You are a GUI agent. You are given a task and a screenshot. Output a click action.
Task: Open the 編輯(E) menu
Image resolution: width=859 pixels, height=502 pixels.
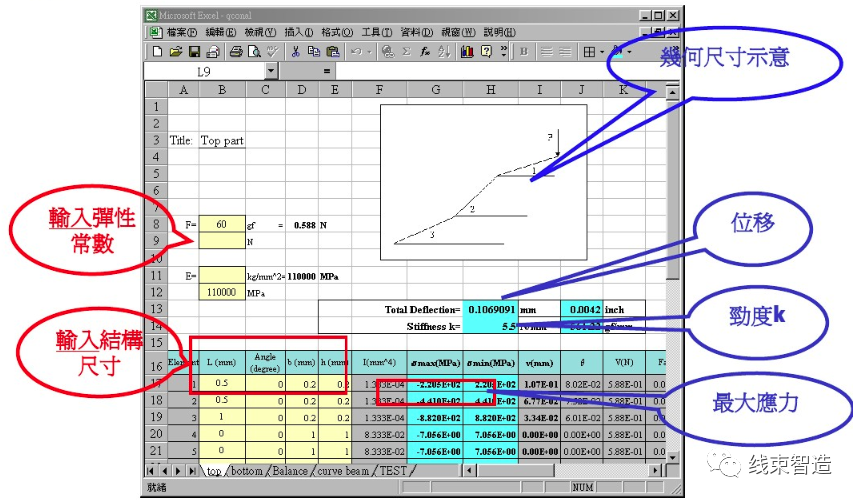tap(221, 32)
